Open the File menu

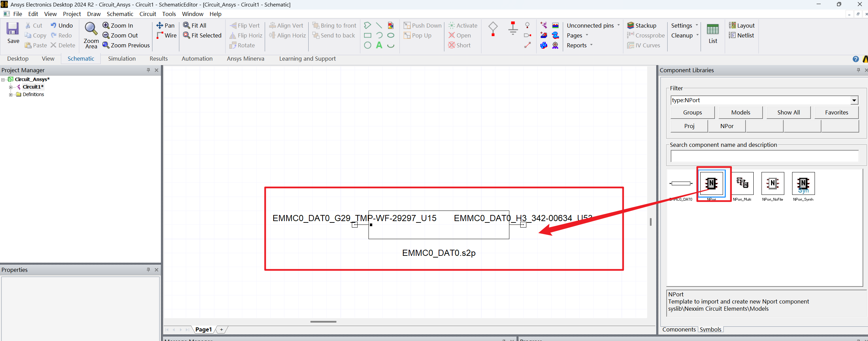pyautogui.click(x=18, y=14)
